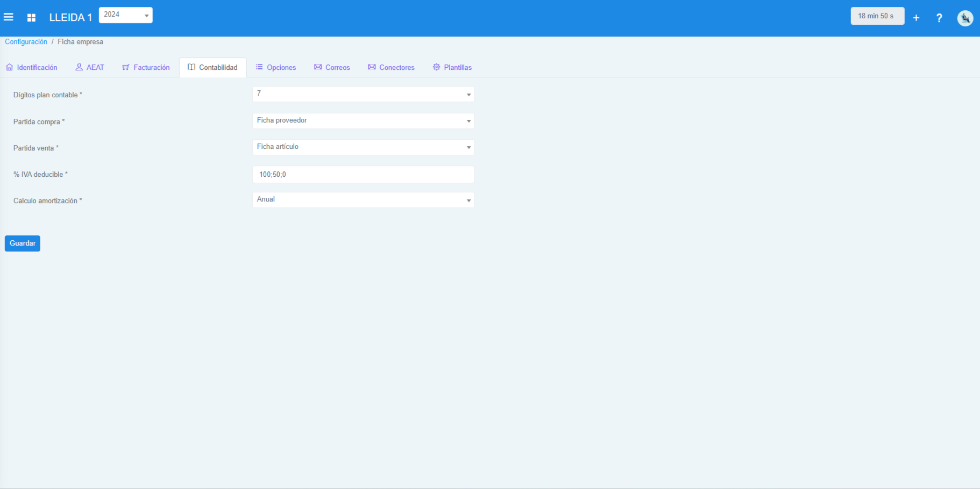
Task: Open the user avatar profile
Action: (965, 18)
